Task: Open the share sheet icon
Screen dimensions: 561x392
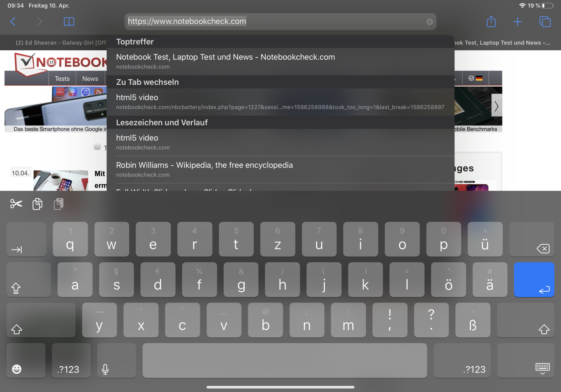Action: (x=491, y=21)
